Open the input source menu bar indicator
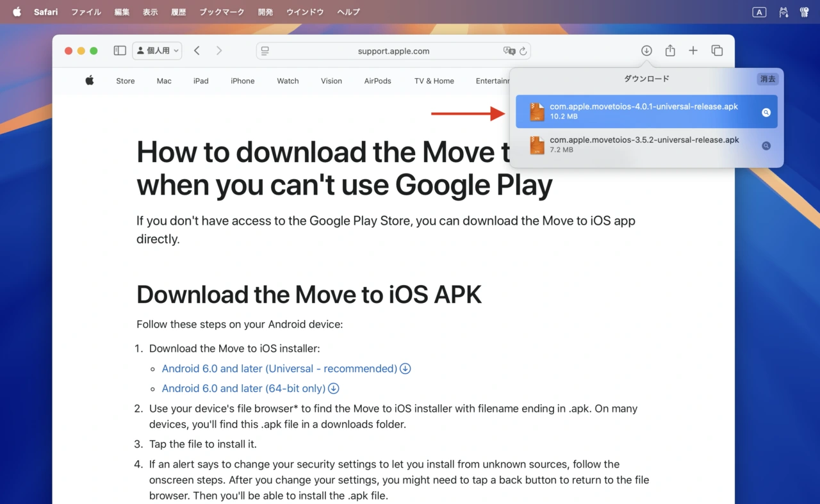Image resolution: width=820 pixels, height=504 pixels. [x=759, y=12]
